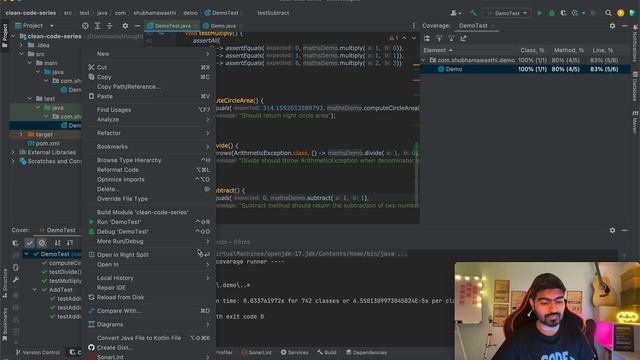The height and width of the screenshot is (360, 640).
Task: Hide the Project tool window with the minus icon
Action: pos(137,26)
